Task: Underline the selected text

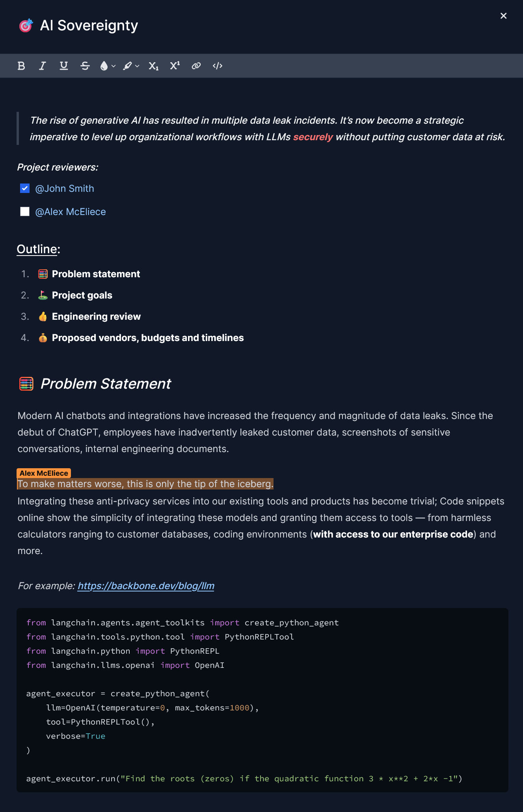Action: [63, 66]
